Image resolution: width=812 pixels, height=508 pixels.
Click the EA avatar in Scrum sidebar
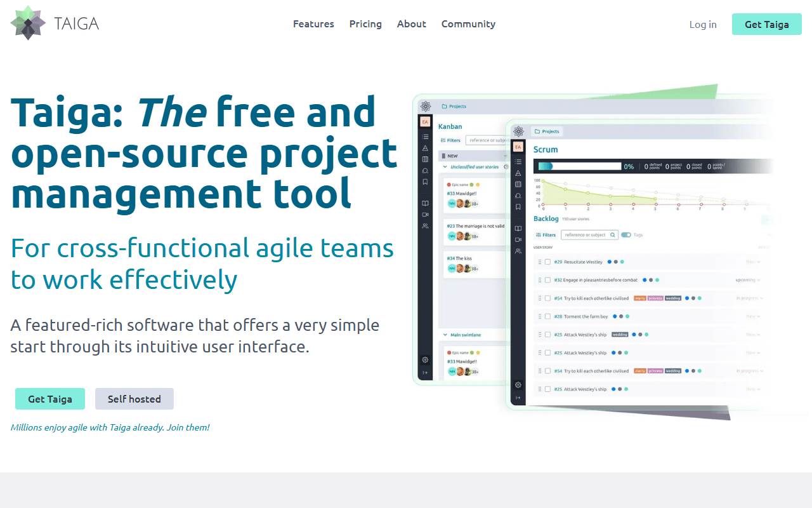coord(518,147)
